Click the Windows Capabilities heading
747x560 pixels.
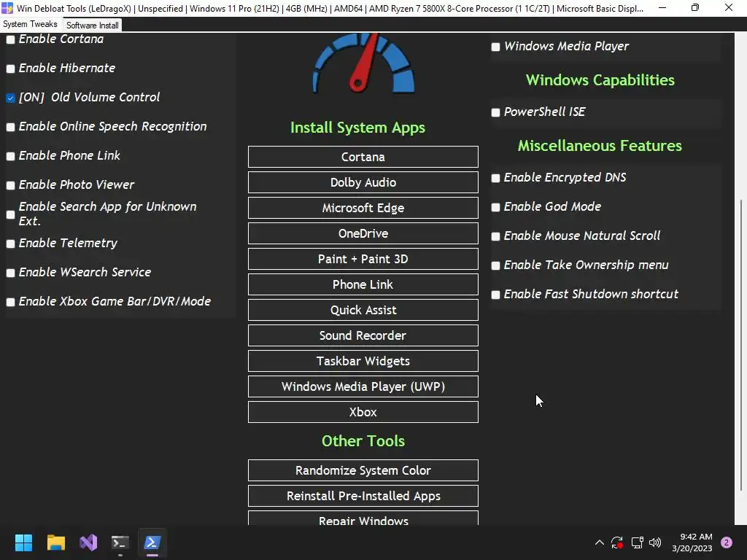click(600, 80)
